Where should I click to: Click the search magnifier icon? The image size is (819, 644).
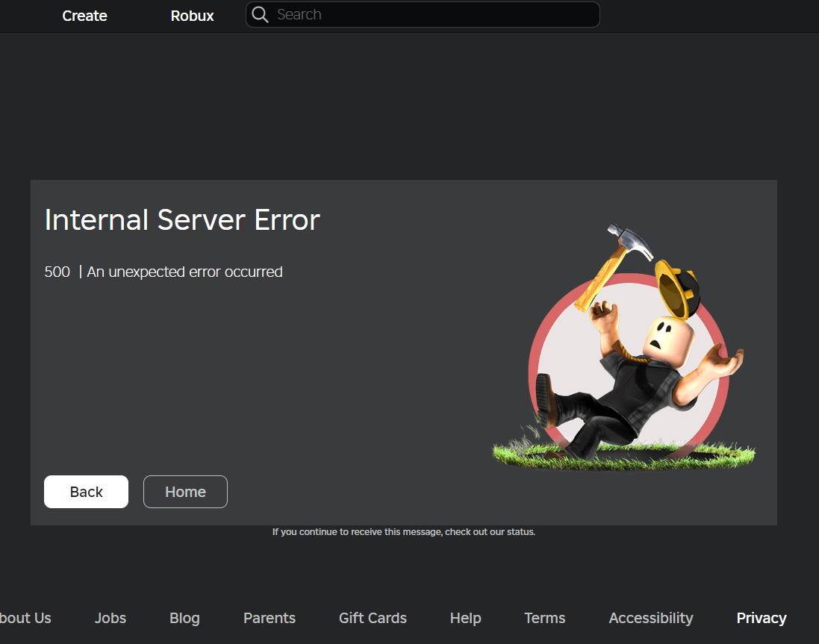pyautogui.click(x=260, y=15)
